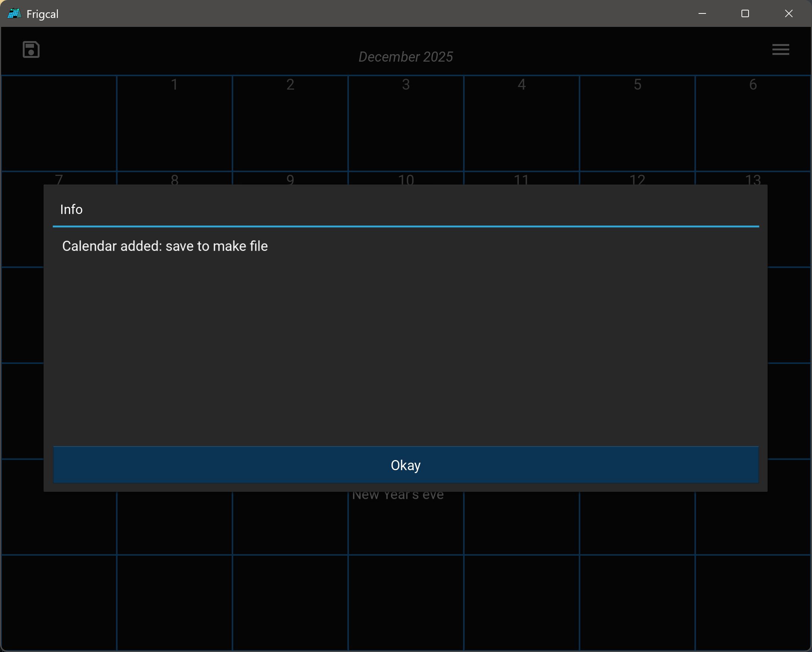The image size is (812, 652).
Task: Maximize the Frigcal window
Action: 745,13
